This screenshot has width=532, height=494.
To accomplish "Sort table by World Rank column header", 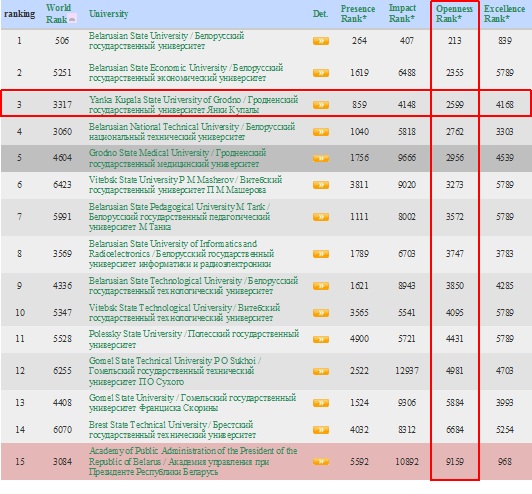I will click(58, 14).
